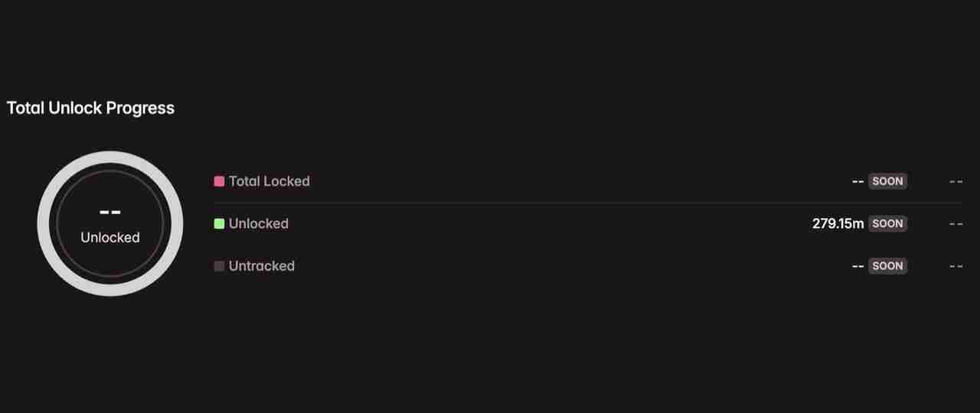Click the 279.15m unlocked amount
This screenshot has width=980, height=413.
[838, 223]
